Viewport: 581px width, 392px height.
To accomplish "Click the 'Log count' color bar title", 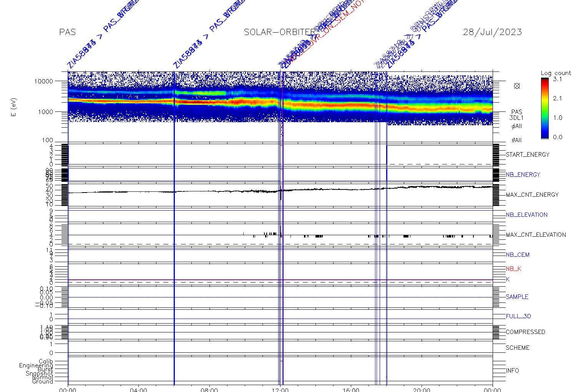I will tap(556, 73).
